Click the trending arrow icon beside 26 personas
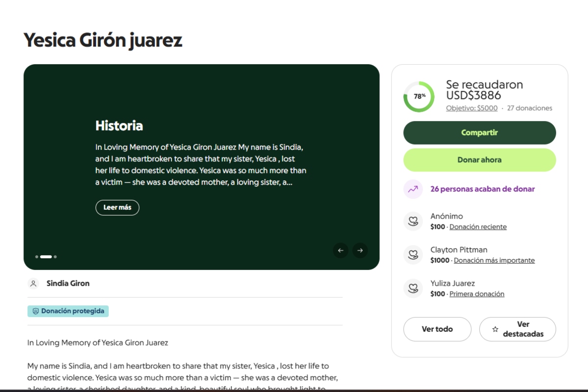 tap(413, 189)
